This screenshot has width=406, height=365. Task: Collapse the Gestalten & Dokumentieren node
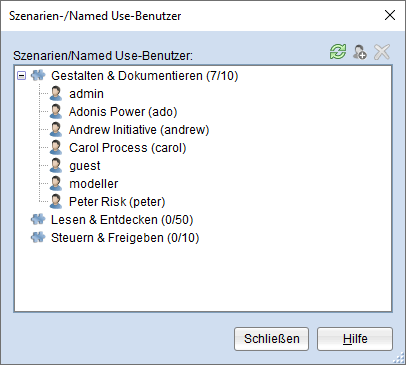tap(21, 76)
